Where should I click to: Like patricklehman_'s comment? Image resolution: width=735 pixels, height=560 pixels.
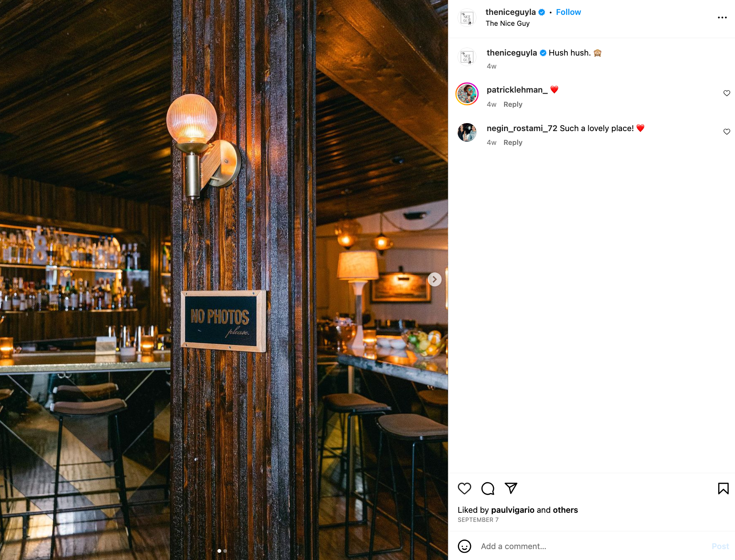727,93
